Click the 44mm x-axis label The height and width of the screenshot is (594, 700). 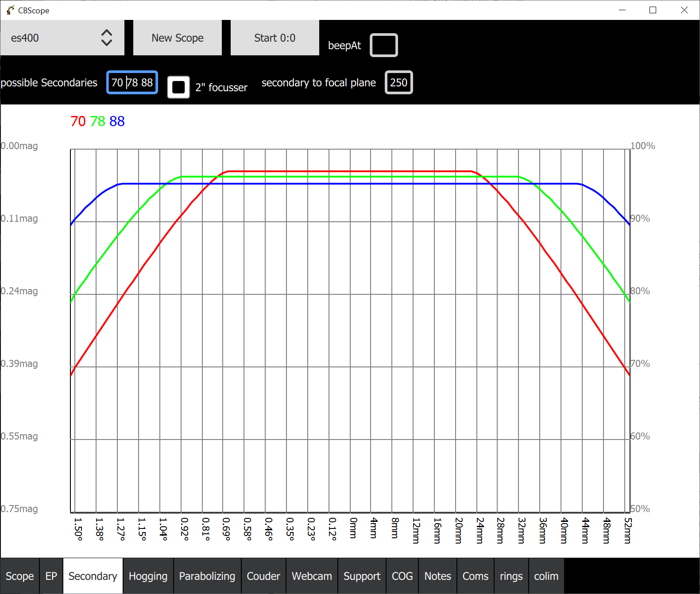[585, 530]
